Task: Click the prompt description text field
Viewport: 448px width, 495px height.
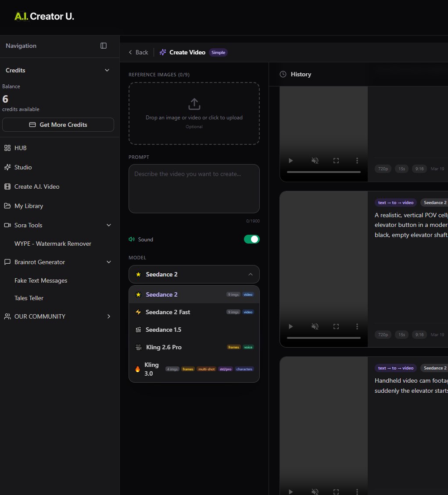Action: click(194, 188)
